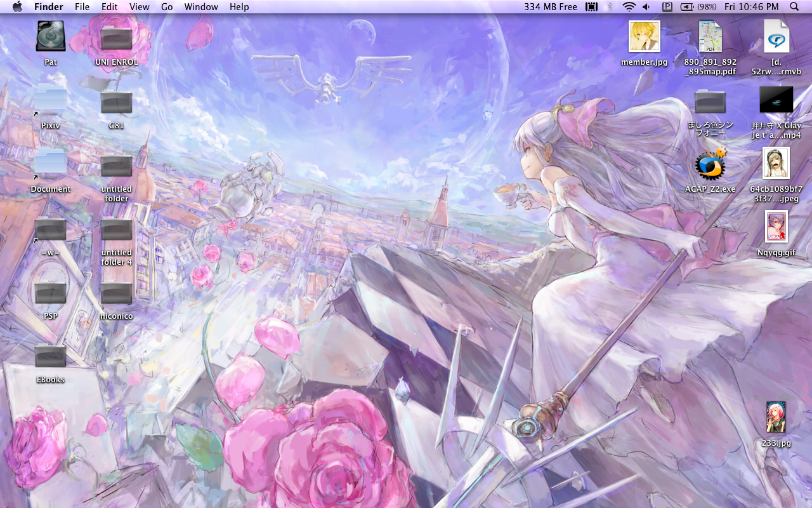The image size is (812, 508).
Task: Select the 233.jpg image file
Action: pos(776,417)
